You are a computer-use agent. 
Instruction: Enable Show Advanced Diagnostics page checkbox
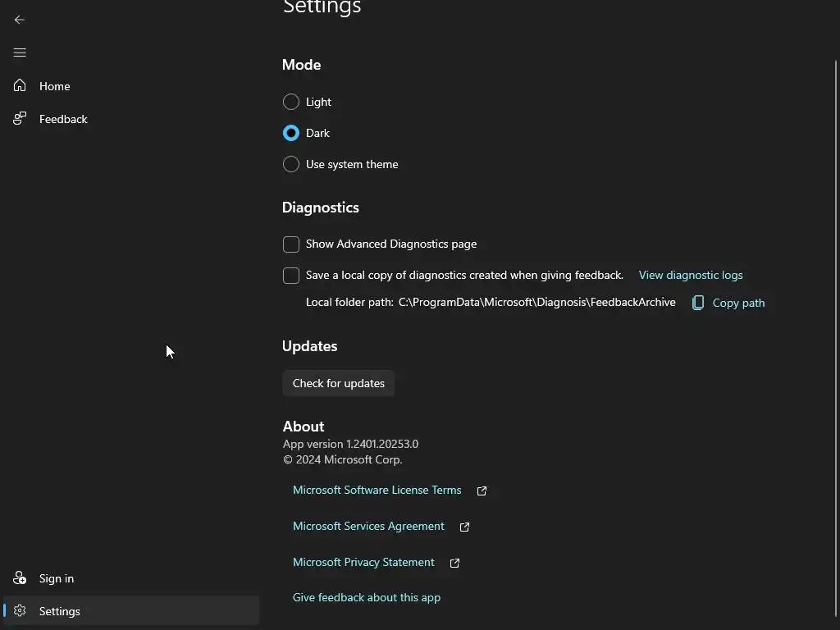[x=291, y=244]
